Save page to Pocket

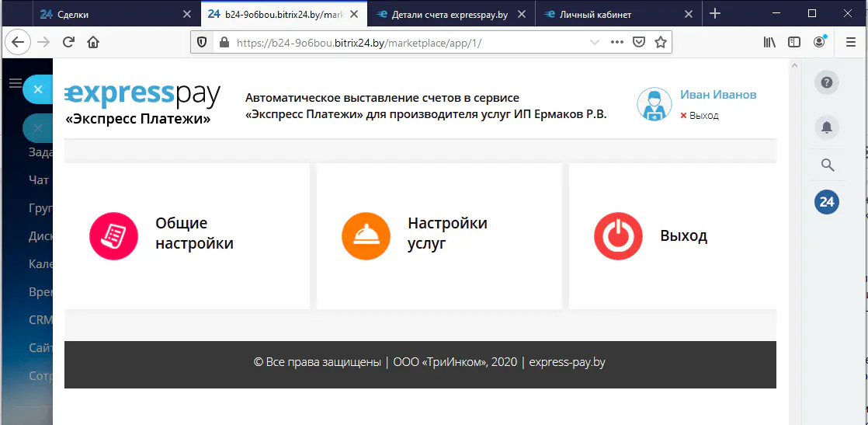[x=639, y=42]
